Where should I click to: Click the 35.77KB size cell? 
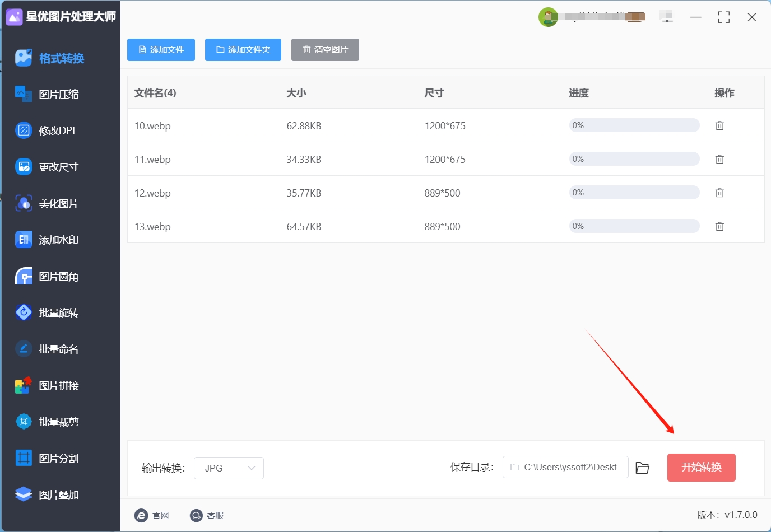[304, 193]
